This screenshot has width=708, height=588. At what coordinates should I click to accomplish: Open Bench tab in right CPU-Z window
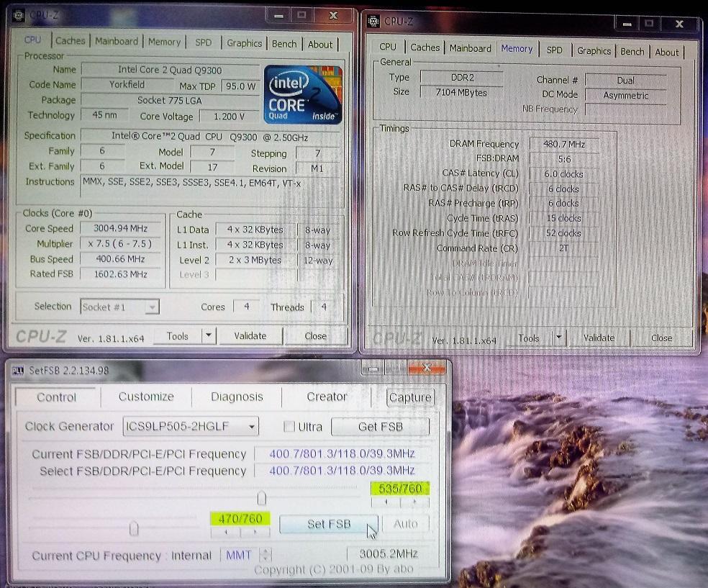pos(632,52)
